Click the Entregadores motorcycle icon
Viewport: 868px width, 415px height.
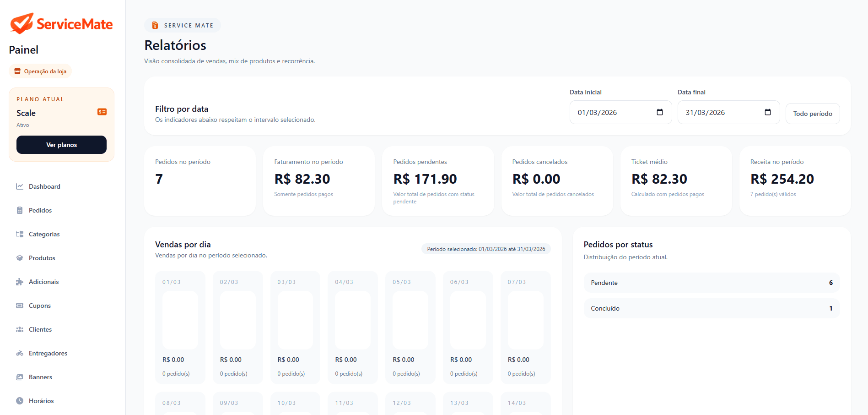tap(20, 353)
